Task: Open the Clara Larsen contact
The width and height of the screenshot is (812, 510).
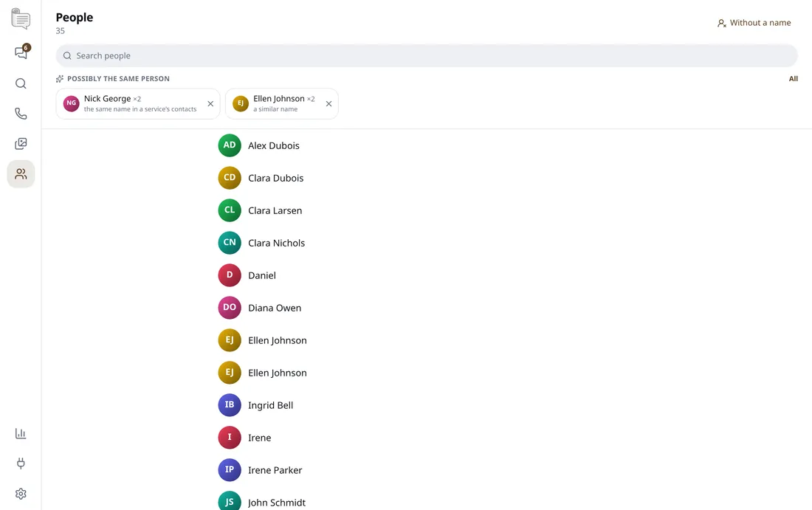Action: click(275, 211)
